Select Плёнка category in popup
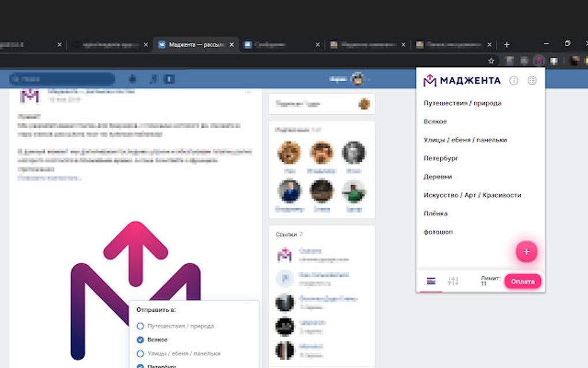 click(x=435, y=213)
